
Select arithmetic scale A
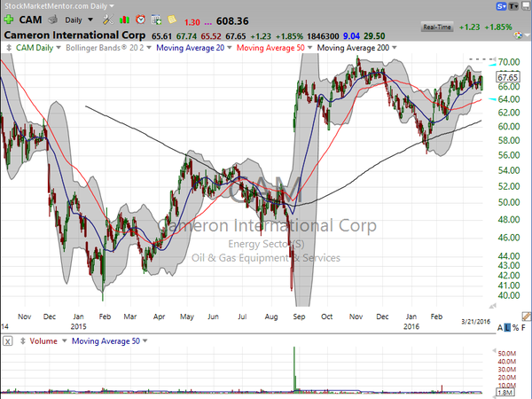(x=500, y=328)
